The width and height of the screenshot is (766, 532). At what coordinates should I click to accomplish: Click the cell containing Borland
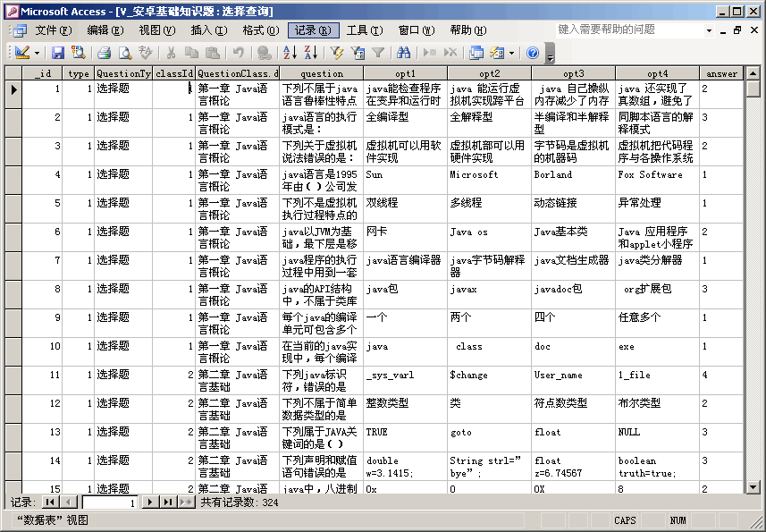tap(573, 181)
